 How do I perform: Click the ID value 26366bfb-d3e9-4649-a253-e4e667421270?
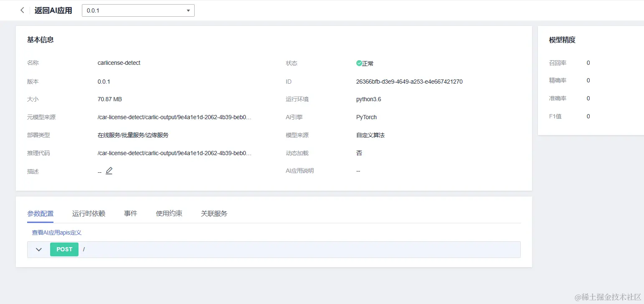[409, 82]
